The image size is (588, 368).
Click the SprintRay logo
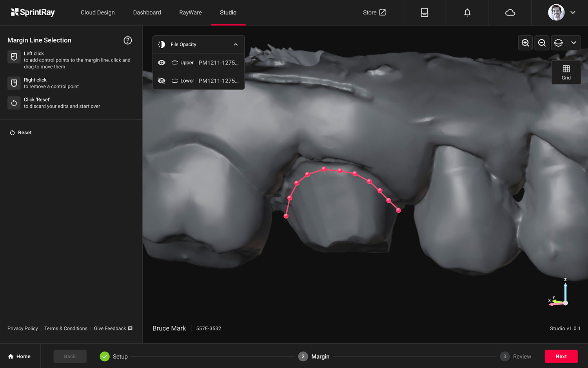pyautogui.click(x=33, y=13)
